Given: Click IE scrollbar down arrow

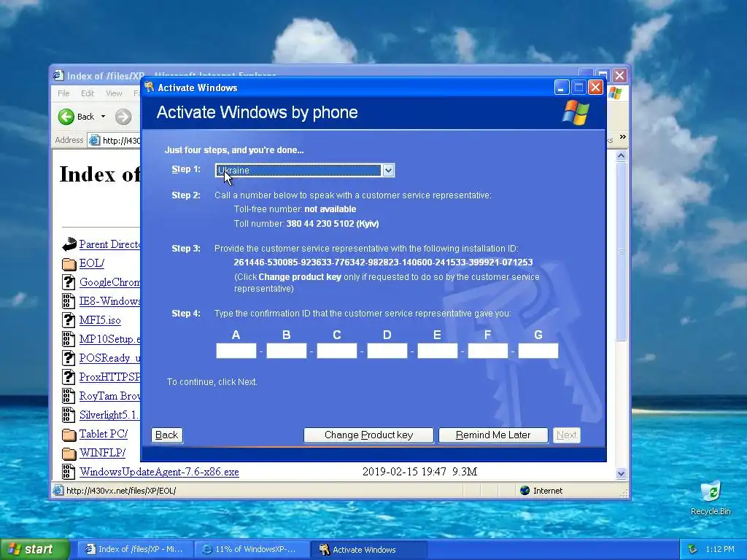Looking at the screenshot, I should click(621, 473).
